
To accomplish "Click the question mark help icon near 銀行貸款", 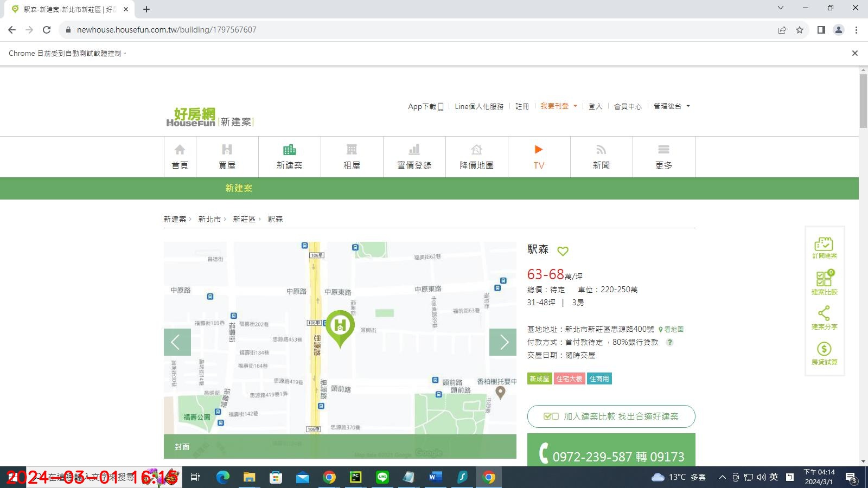I will [670, 342].
